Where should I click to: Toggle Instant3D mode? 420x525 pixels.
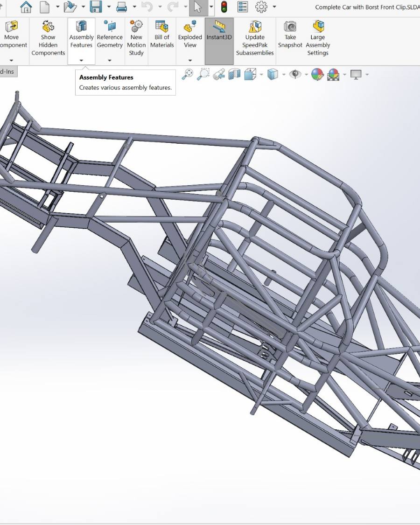(219, 41)
